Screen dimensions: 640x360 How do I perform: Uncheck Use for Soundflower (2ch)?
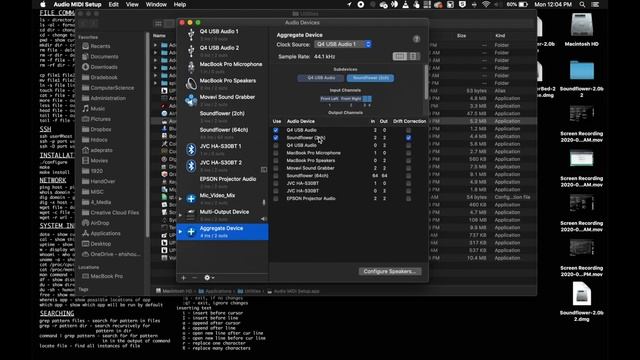[x=276, y=138]
